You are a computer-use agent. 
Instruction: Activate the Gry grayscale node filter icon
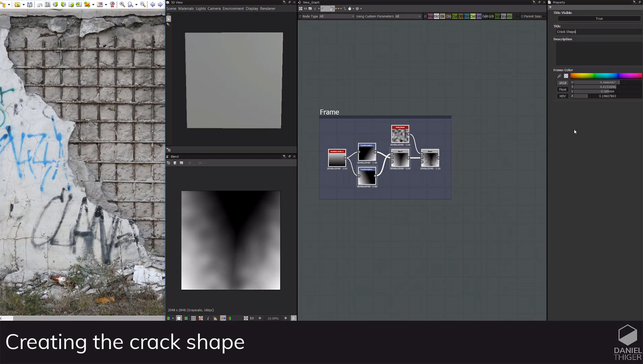click(x=504, y=16)
